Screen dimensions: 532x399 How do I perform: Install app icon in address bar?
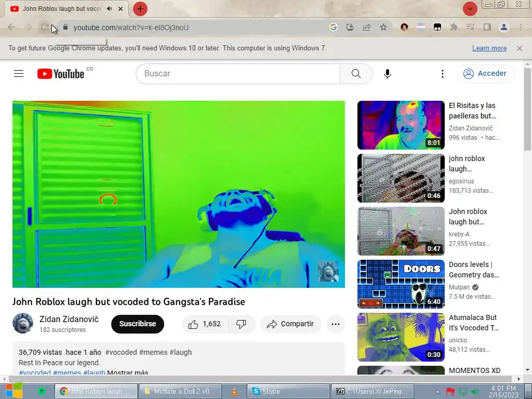pos(350,27)
